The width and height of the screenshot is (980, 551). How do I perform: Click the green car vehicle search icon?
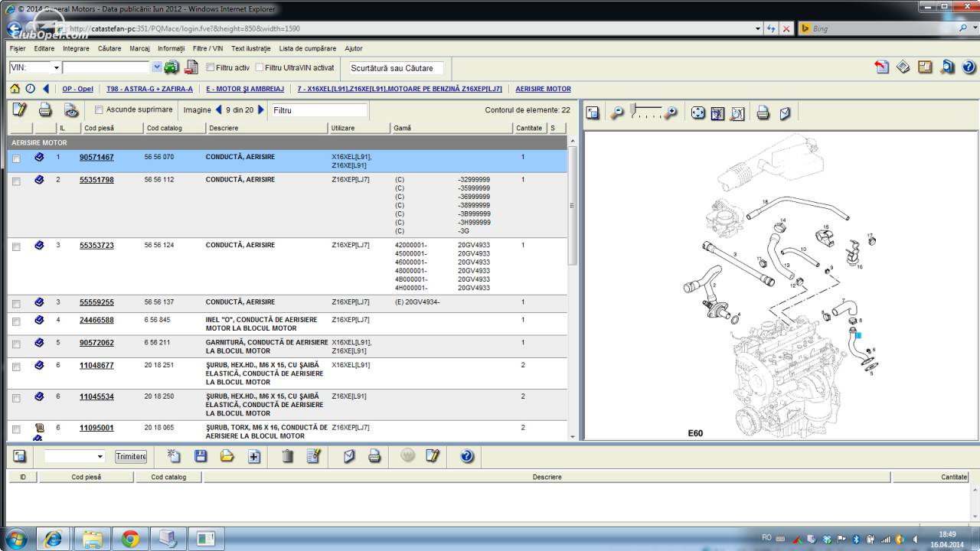point(171,67)
